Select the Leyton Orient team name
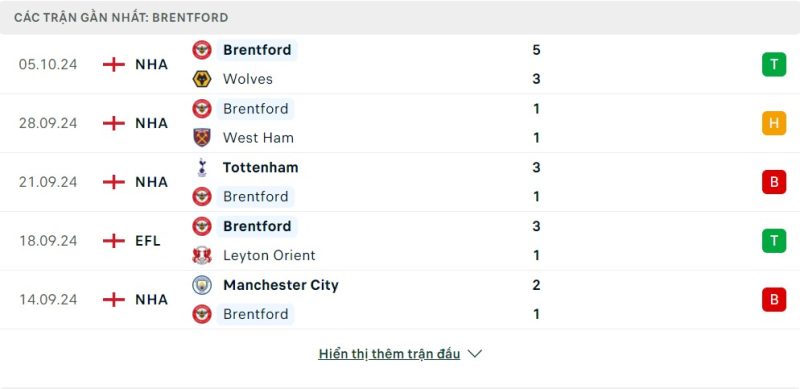Image resolution: width=800 pixels, height=389 pixels. [269, 255]
